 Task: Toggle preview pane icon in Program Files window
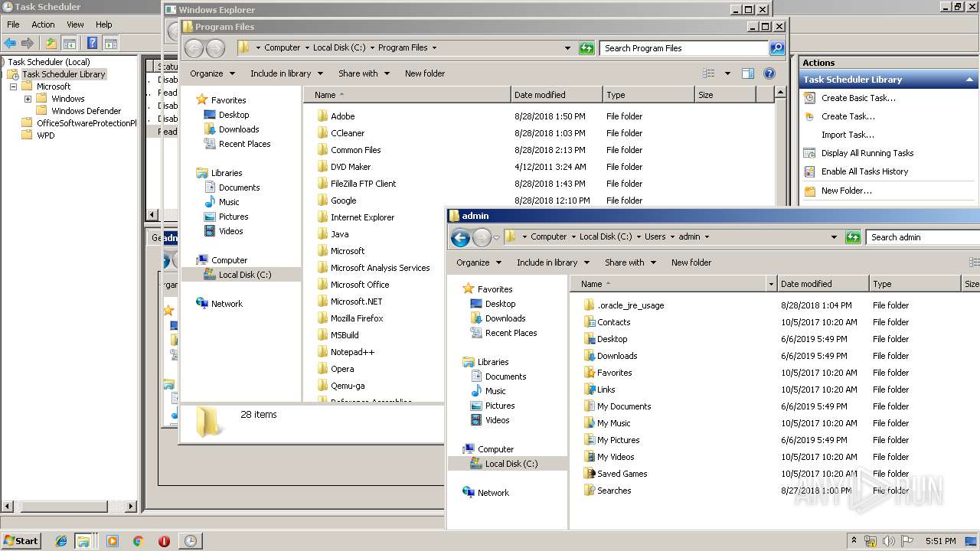(748, 73)
